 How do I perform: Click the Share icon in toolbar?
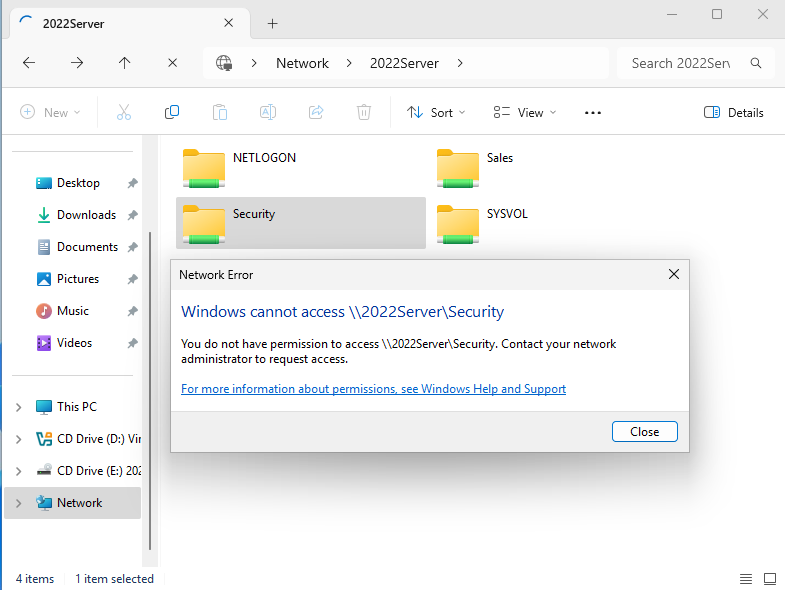316,112
